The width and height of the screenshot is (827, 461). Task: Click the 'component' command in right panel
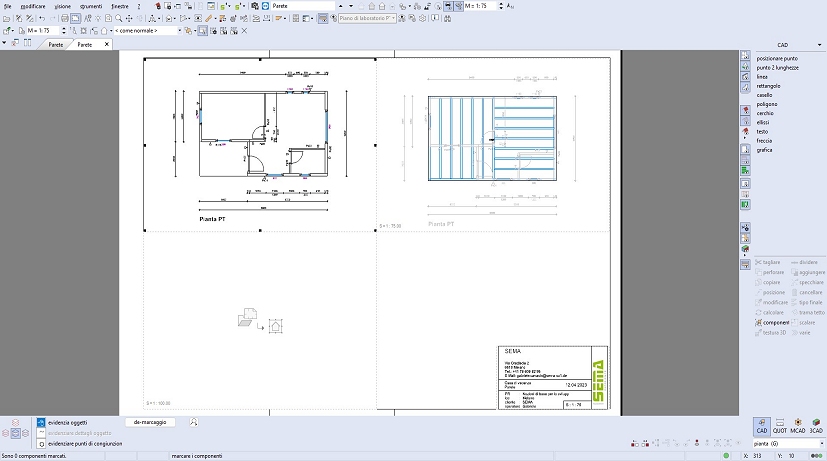click(775, 323)
